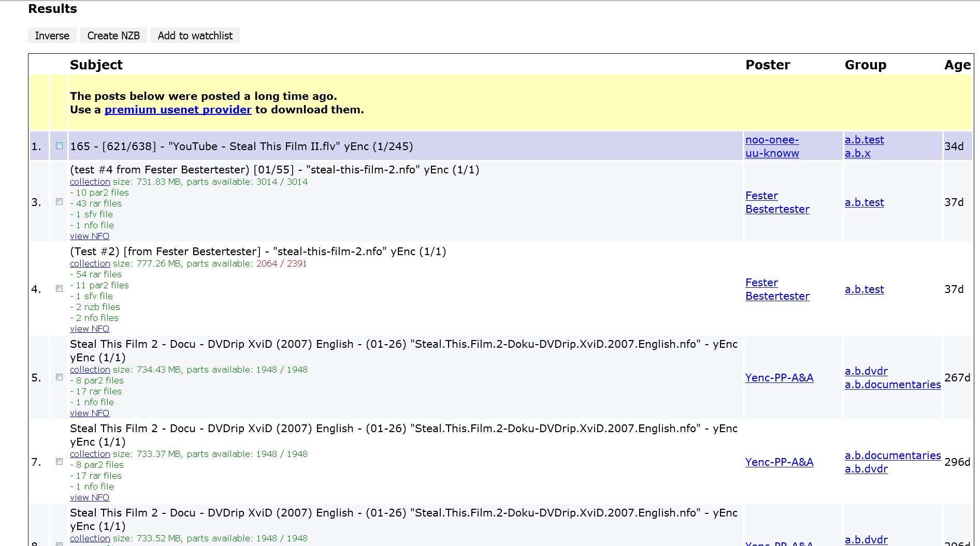Screen dimensions: 980x546
Task: Open a.b.documentaries group link in result 5
Action: (x=892, y=385)
